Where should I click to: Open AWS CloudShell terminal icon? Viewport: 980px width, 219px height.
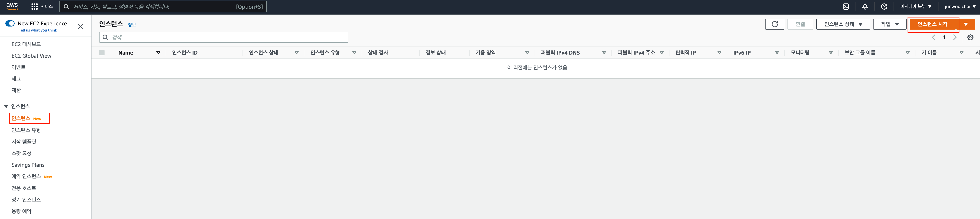846,7
